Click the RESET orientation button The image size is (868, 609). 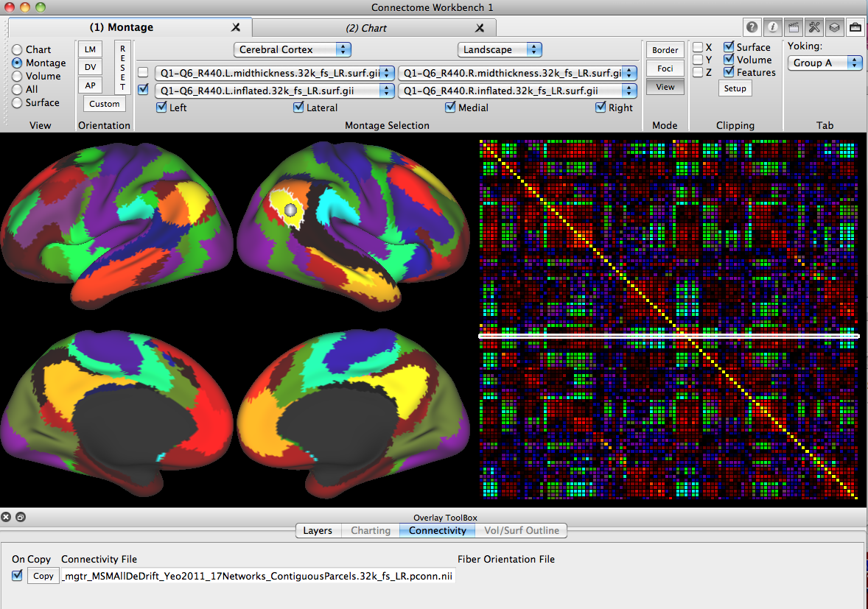(122, 68)
